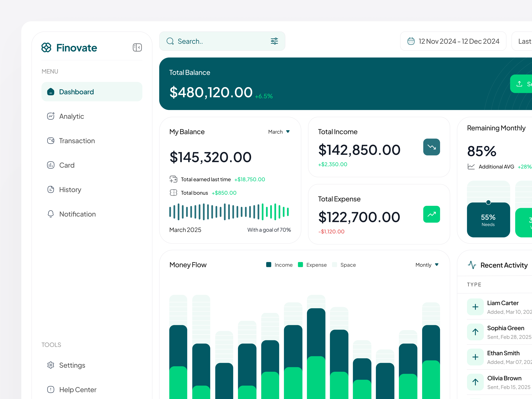Click the $145,320.00 balance amount

[210, 157]
